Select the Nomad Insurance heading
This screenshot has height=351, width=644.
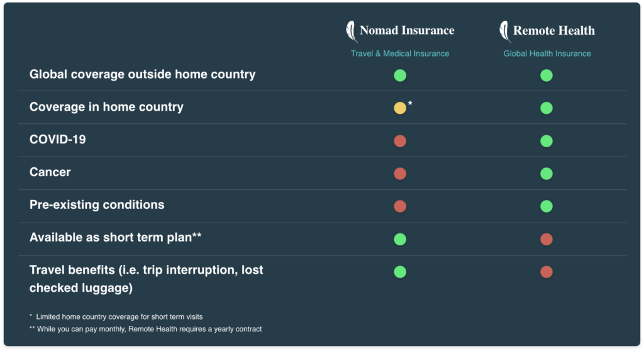(406, 30)
